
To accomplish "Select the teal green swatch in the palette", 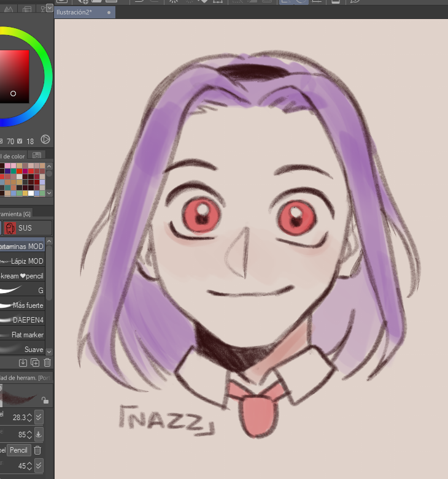I will pos(14,171).
